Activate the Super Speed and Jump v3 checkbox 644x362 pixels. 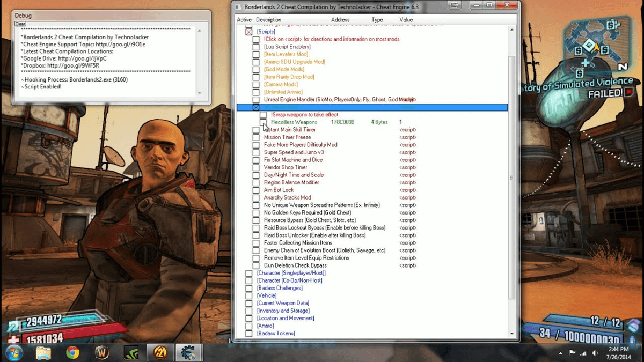[256, 152]
